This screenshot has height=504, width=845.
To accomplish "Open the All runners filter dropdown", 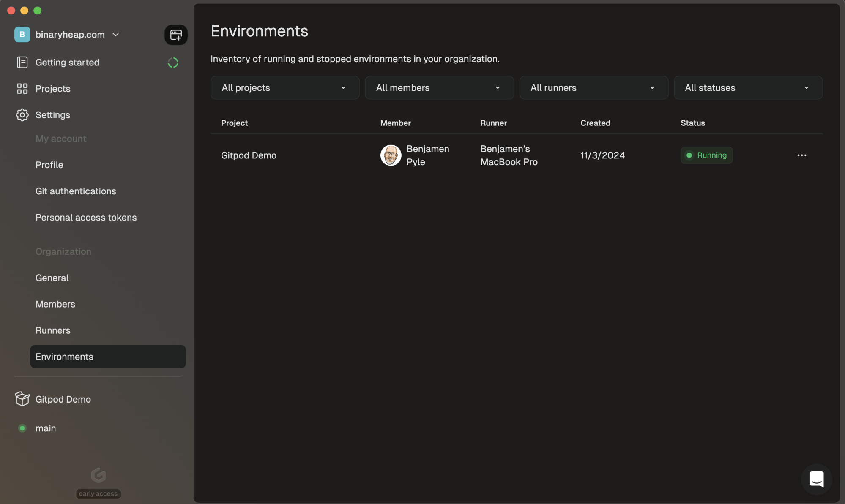I will pos(593,88).
